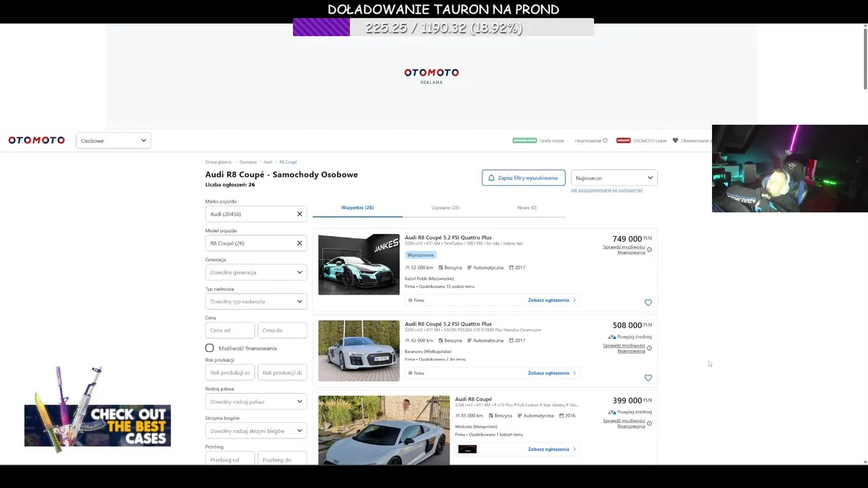Open Sprawdź możliwości finansowania for 399 000 listing
868x488 pixels.
624,424
